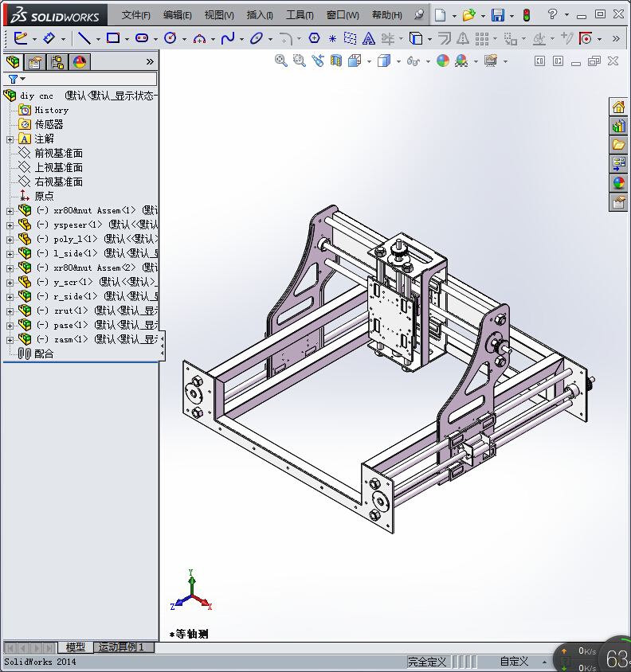Switch to the 模型 bottom tab
The image size is (631, 672).
coord(76,647)
